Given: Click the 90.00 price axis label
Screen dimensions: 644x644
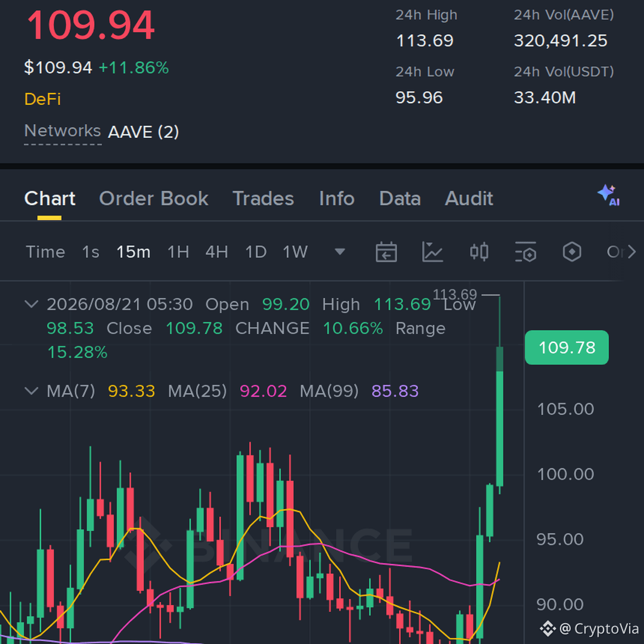Looking at the screenshot, I should click(560, 605).
